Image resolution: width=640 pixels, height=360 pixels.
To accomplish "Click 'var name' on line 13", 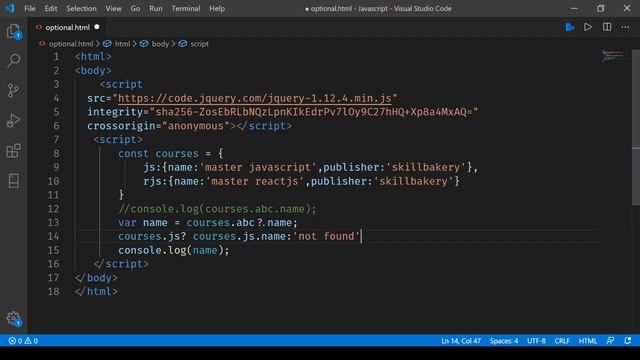I will tap(143, 222).
